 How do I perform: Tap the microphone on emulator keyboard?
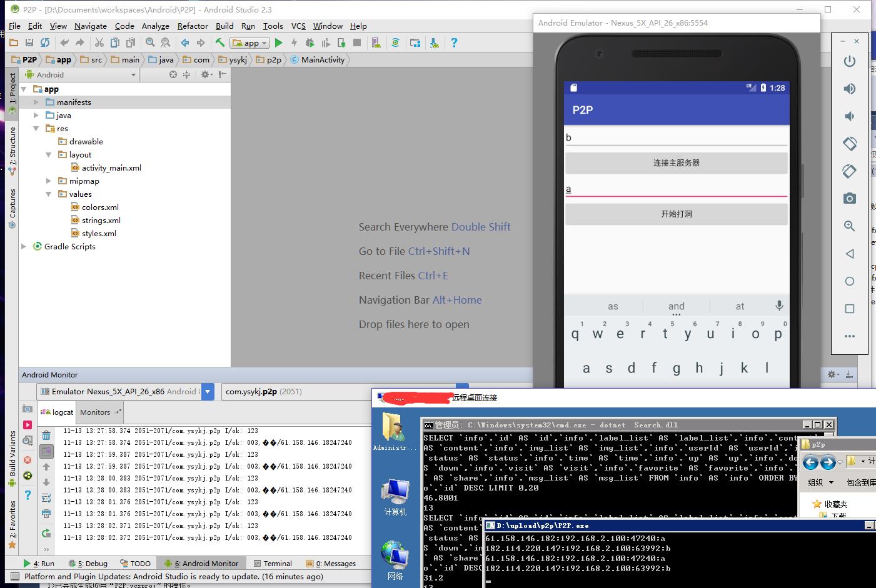pos(779,306)
